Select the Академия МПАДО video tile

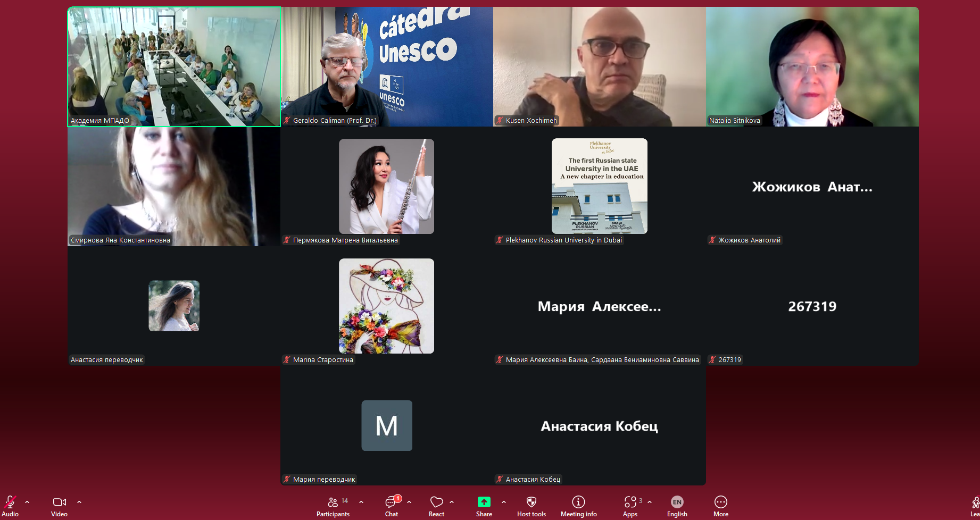pyautogui.click(x=174, y=66)
